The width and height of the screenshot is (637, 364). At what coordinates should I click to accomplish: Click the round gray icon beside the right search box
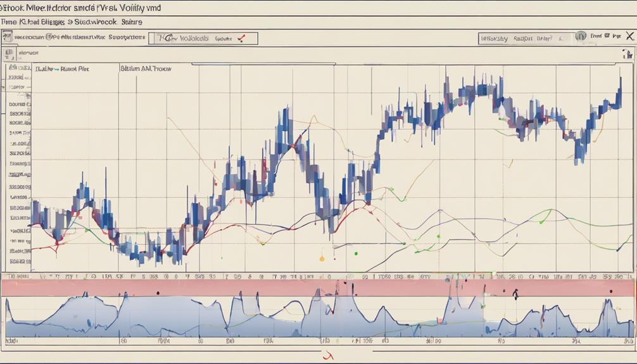[581, 36]
